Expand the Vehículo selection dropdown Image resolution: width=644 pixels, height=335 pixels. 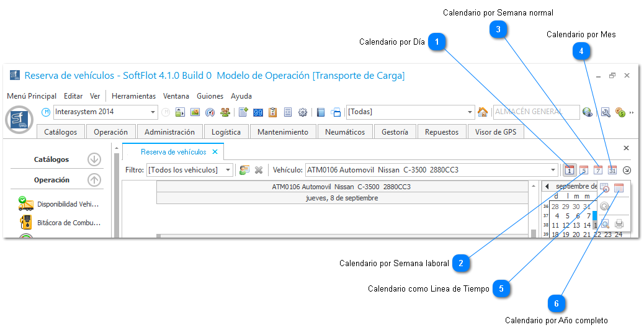(553, 170)
